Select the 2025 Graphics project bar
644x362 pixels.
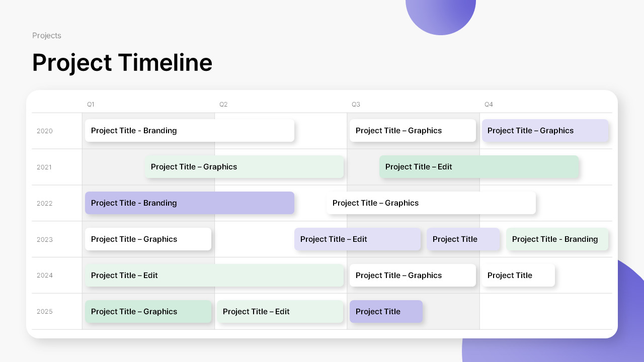click(148, 312)
